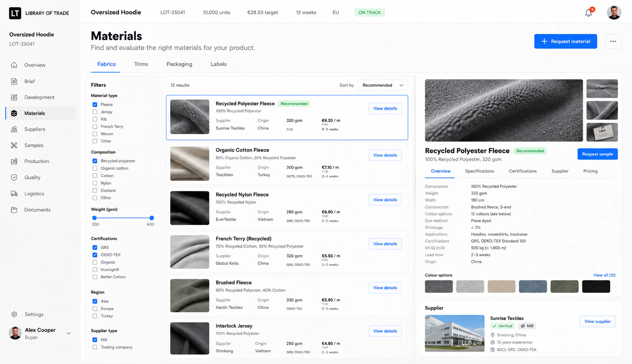632x364 pixels.
Task: Click the Quality shield icon
Action: tap(14, 177)
